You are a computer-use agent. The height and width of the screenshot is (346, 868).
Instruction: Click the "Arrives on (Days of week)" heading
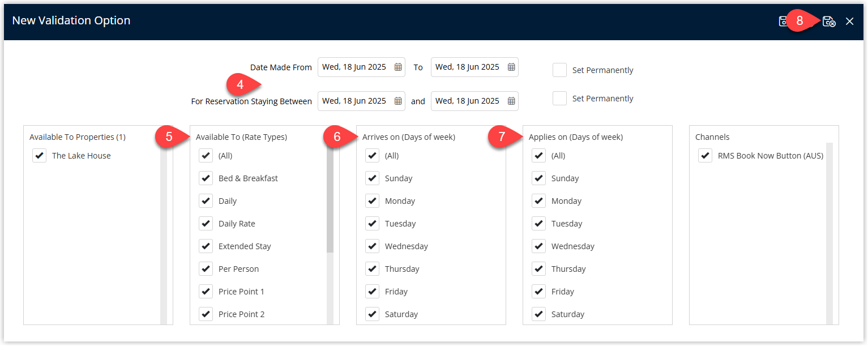tap(409, 137)
